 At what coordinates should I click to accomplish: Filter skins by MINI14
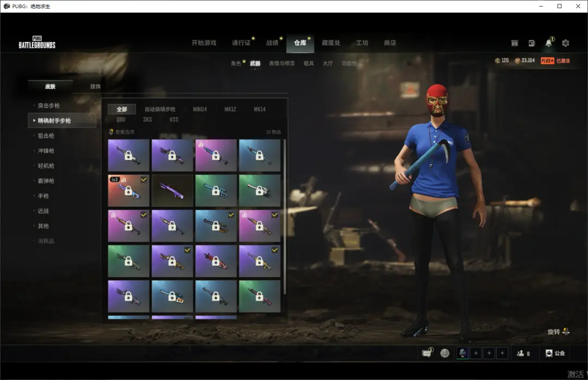pos(200,109)
